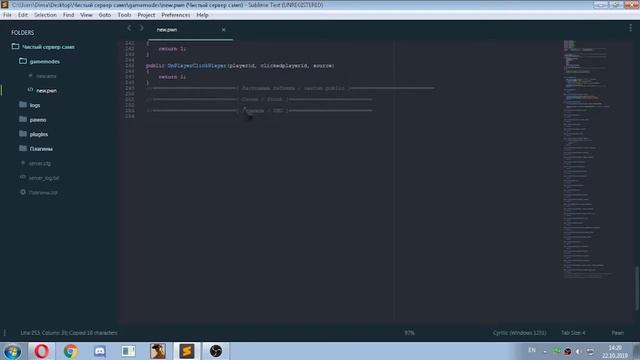Image resolution: width=640 pixels, height=360 pixels.
Task: Click the file icon beside new.pwn
Action: tap(30, 90)
